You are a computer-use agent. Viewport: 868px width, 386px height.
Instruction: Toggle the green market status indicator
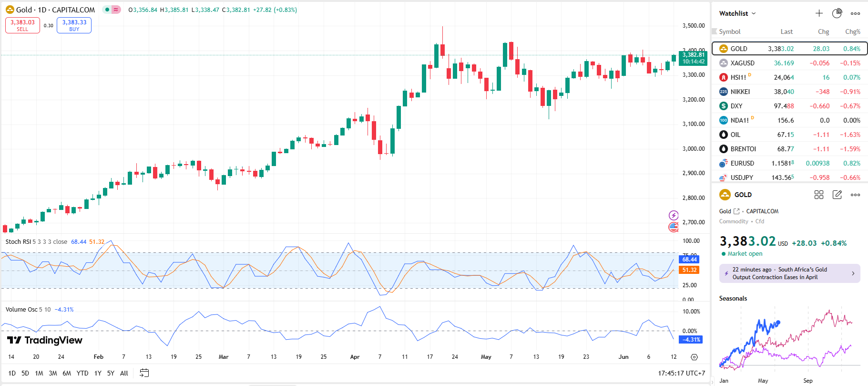(107, 10)
